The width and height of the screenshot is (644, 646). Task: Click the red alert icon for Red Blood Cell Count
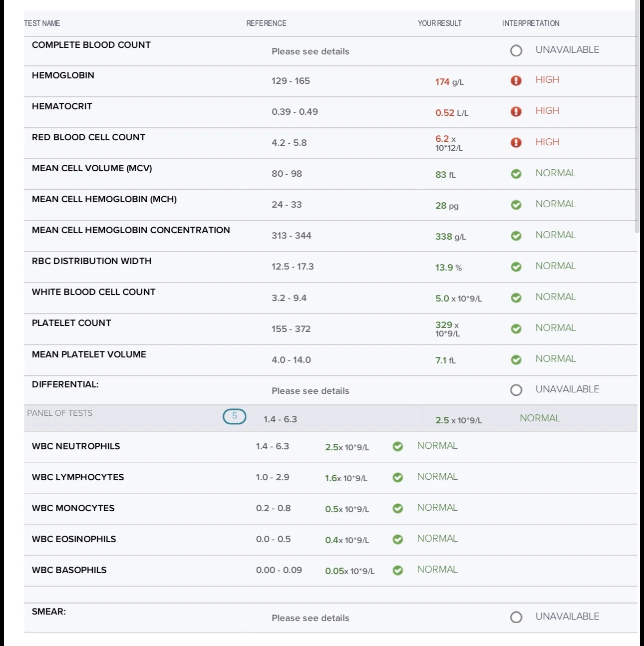tap(516, 142)
